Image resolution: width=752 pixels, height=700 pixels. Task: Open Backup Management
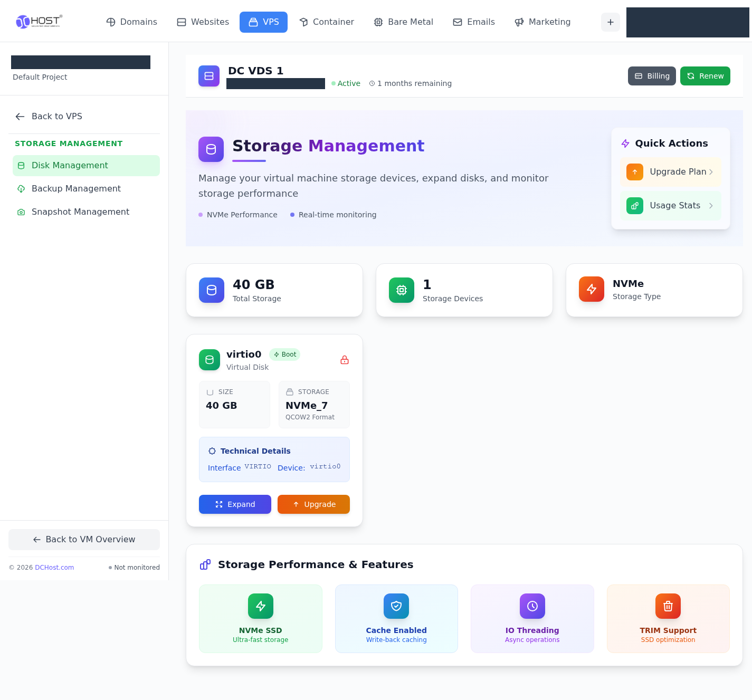tap(86, 189)
